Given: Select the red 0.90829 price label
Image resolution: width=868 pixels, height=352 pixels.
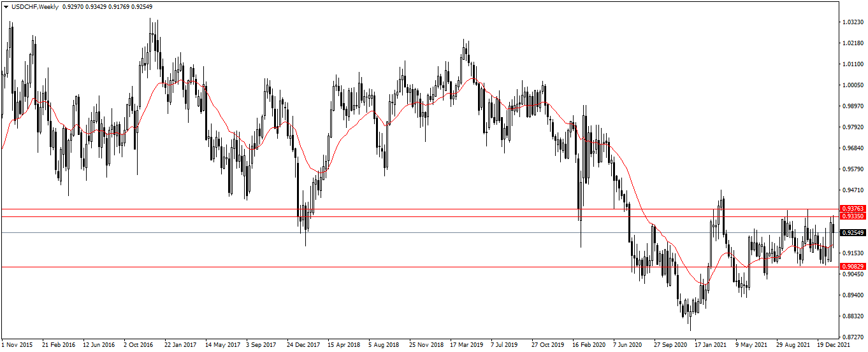Looking at the screenshot, I should pos(853,267).
